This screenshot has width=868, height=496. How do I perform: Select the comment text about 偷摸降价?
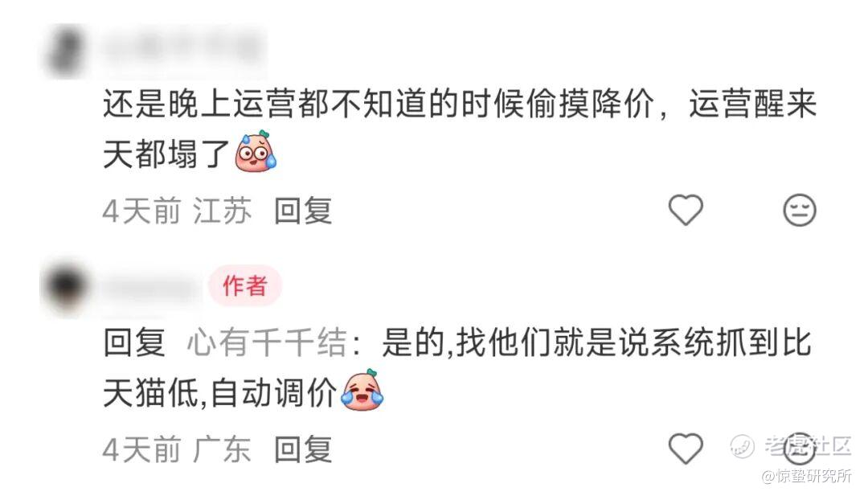tap(460, 129)
